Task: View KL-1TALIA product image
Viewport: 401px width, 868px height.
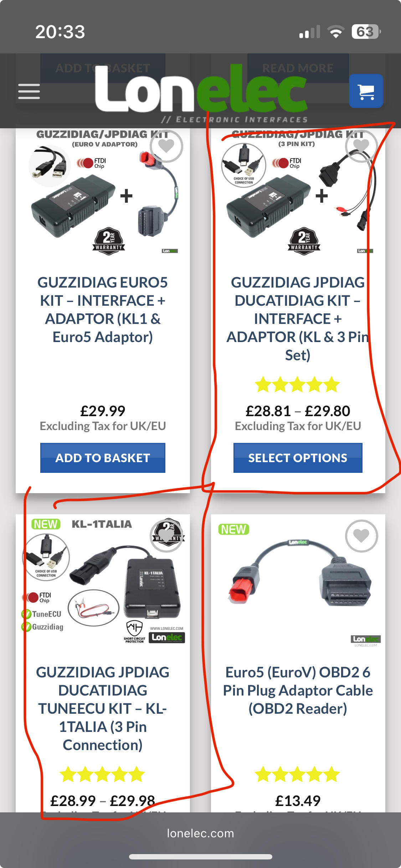Action: pyautogui.click(x=103, y=581)
